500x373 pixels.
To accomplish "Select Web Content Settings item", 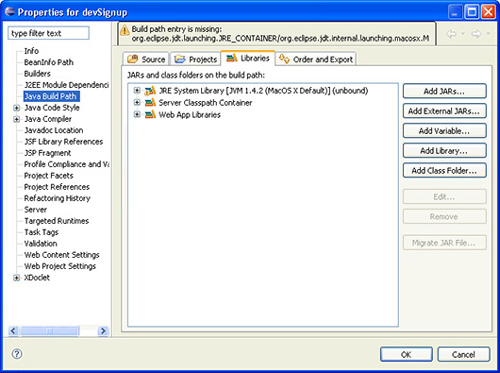I will click(x=62, y=255).
